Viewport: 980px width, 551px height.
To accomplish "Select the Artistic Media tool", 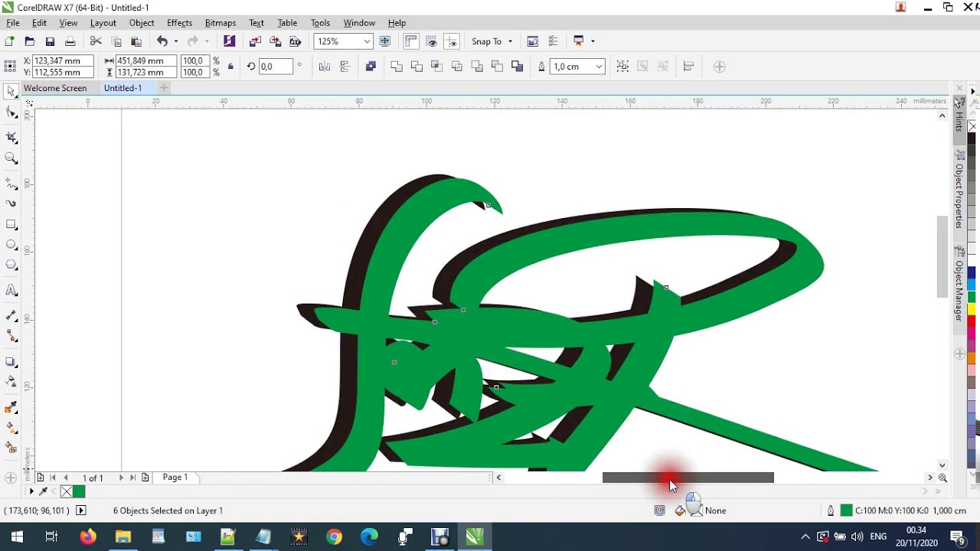I will pos(11,204).
